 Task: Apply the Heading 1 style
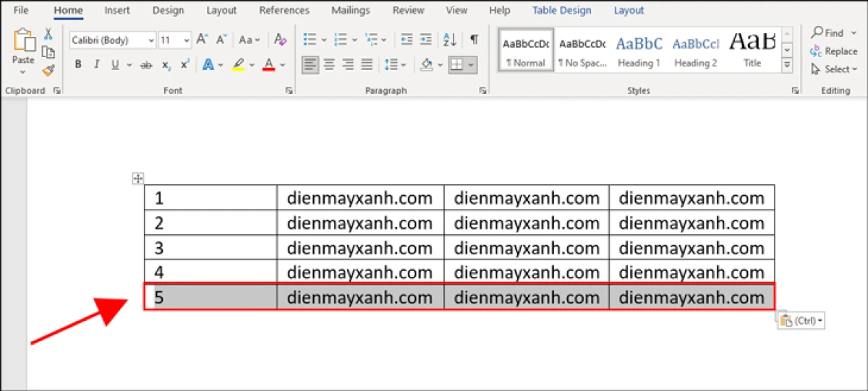coord(639,50)
